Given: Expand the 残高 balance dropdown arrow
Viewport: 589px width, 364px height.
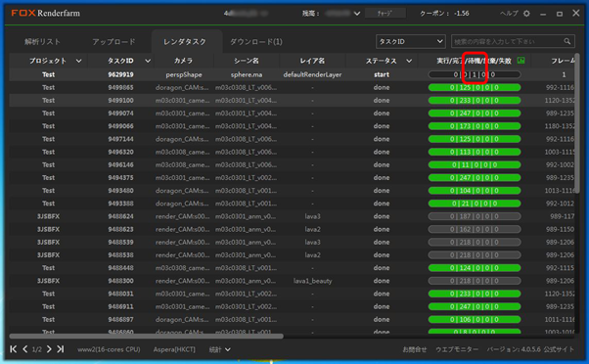Looking at the screenshot, I should pyautogui.click(x=357, y=14).
